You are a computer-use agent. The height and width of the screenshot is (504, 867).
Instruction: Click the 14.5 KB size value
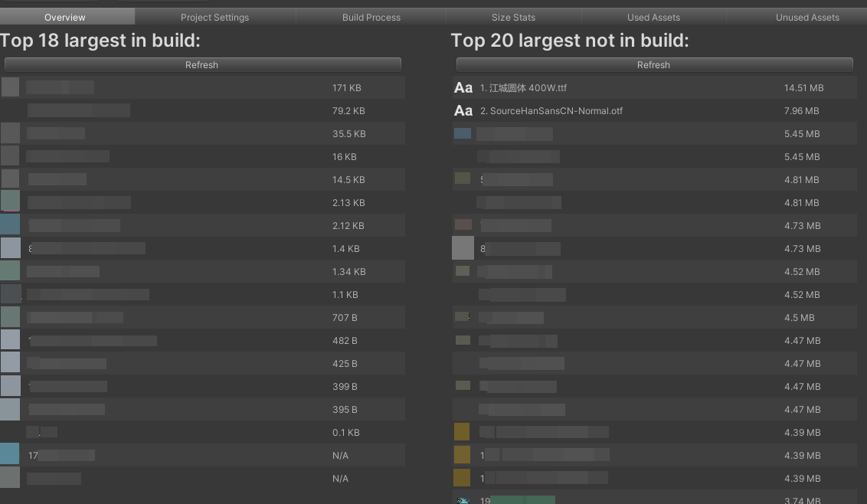point(348,180)
